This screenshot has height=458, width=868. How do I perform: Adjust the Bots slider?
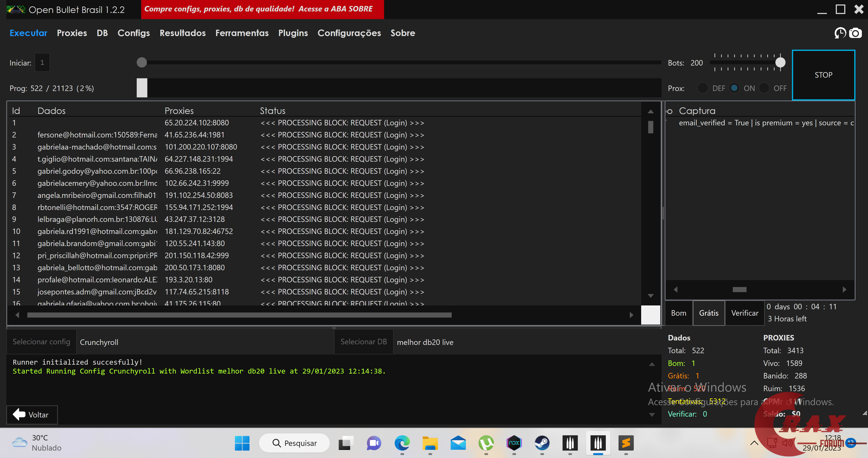780,62
